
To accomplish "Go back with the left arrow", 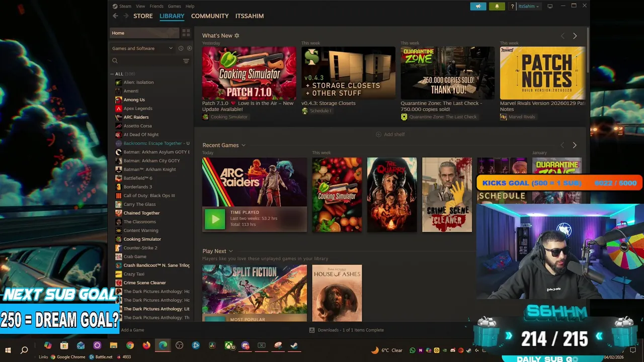I will coord(115,16).
